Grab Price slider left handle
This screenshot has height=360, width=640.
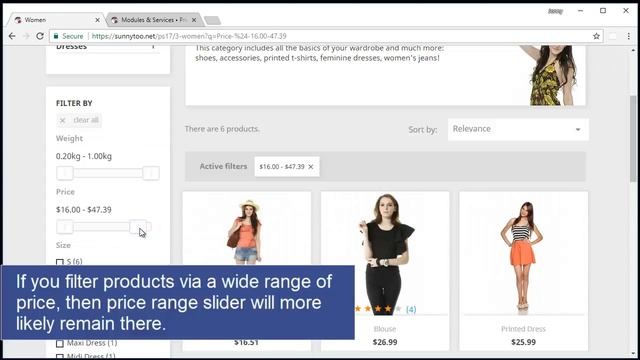click(64, 227)
